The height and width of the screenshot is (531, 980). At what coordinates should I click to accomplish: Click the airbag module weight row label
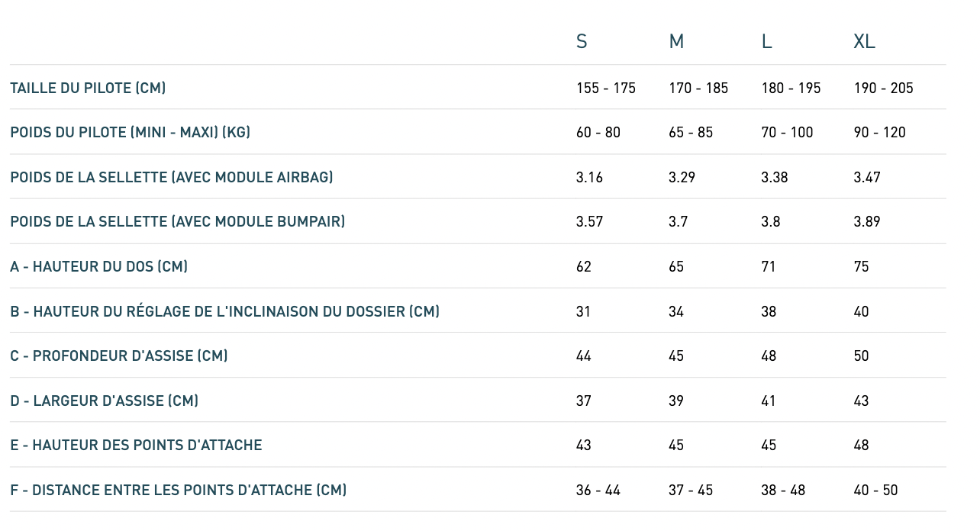[171, 178]
